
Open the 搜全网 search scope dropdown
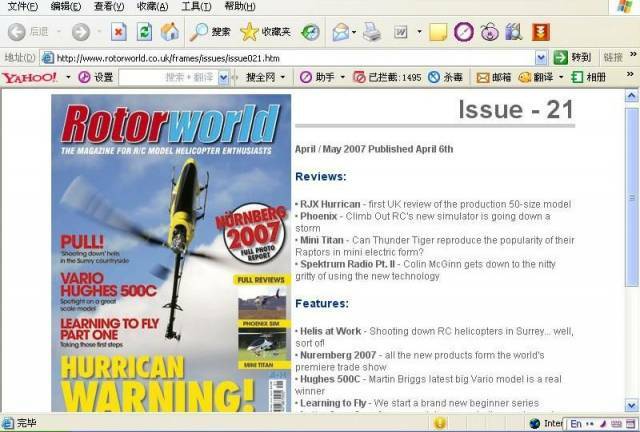point(265,77)
